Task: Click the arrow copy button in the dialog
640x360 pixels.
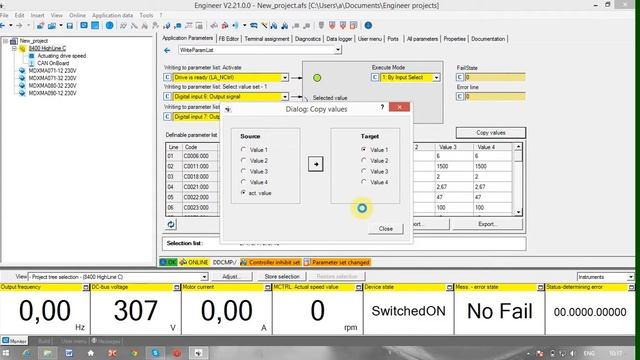Action: pyautogui.click(x=316, y=164)
